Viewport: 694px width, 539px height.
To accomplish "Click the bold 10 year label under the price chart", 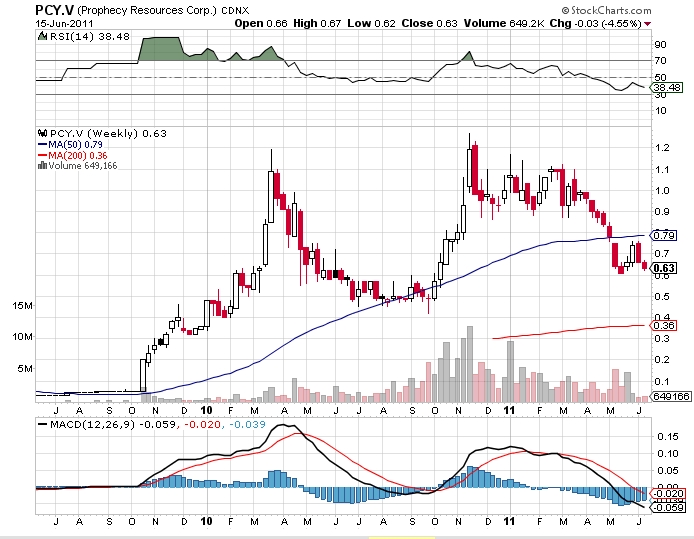I will [x=206, y=410].
